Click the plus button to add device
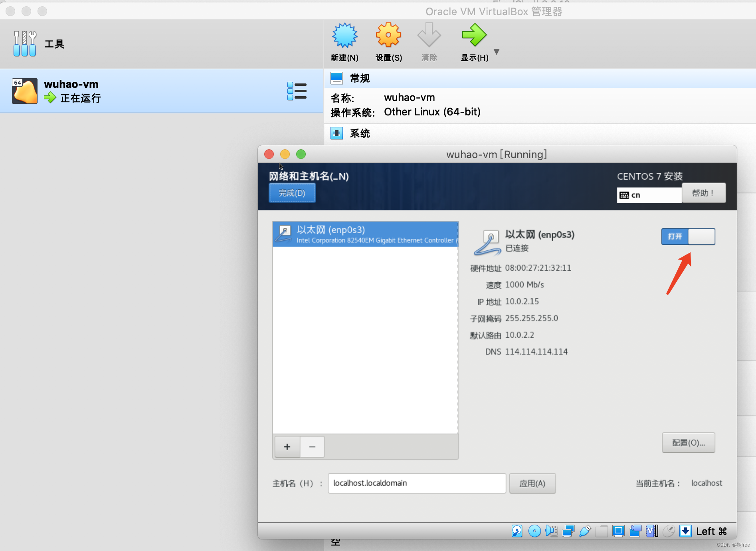Viewport: 756px width, 551px height. (287, 446)
